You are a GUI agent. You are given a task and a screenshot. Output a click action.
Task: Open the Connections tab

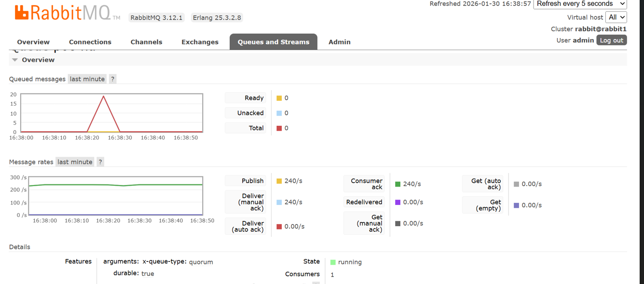point(90,42)
